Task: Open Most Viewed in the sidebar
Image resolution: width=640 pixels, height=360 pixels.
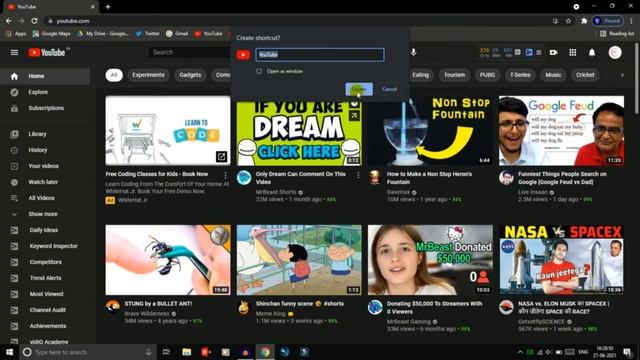Action: coord(45,294)
